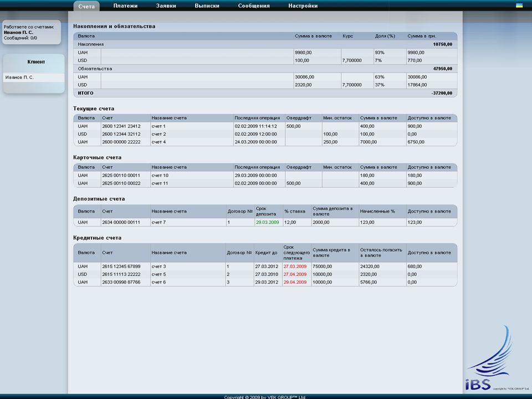The image size is (532, 399).
Task: Click the Обязательства group row label
Action: tap(95, 69)
